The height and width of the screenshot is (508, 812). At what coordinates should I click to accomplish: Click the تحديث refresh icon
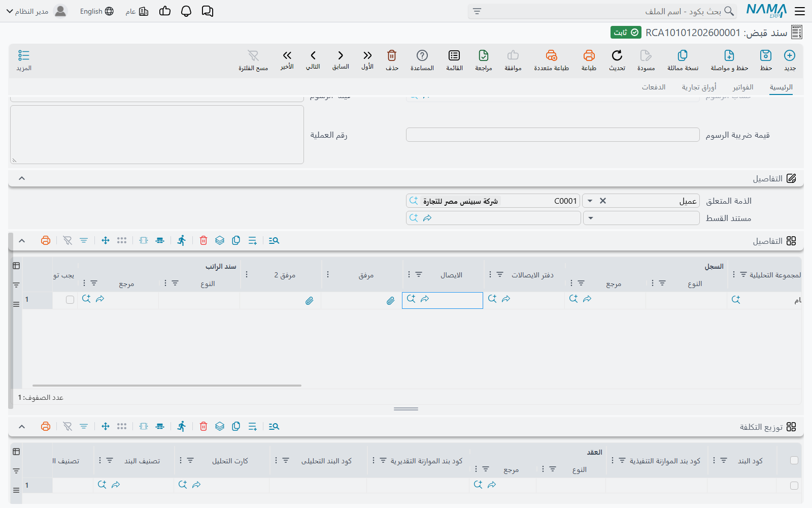pyautogui.click(x=617, y=55)
